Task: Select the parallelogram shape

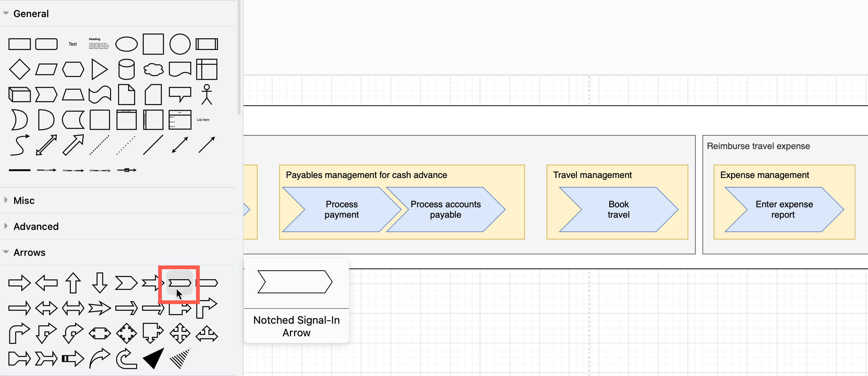Action: [x=46, y=69]
